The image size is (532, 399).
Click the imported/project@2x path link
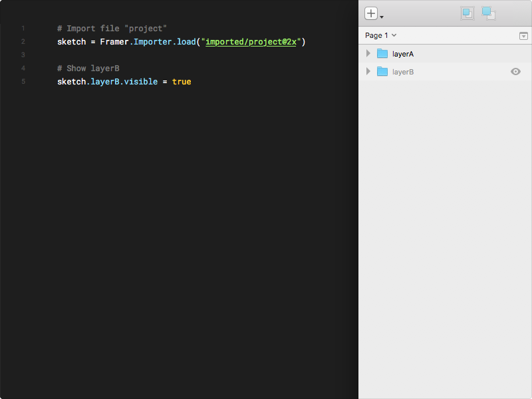point(251,42)
